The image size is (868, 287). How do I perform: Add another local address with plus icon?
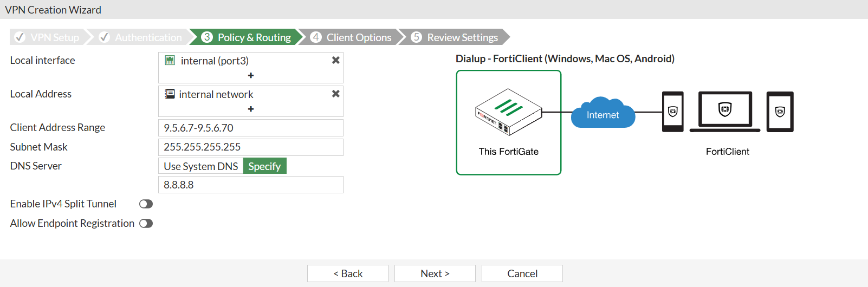(251, 109)
